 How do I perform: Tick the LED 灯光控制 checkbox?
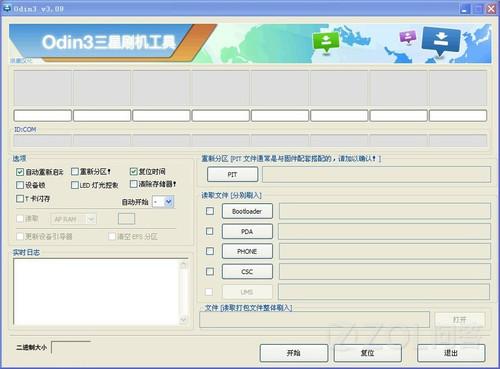[x=75, y=185]
